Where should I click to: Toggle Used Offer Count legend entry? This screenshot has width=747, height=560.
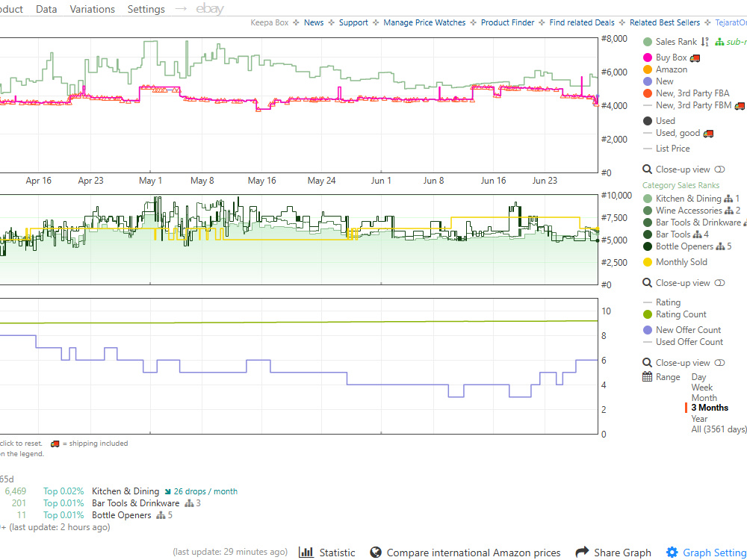[x=684, y=342]
